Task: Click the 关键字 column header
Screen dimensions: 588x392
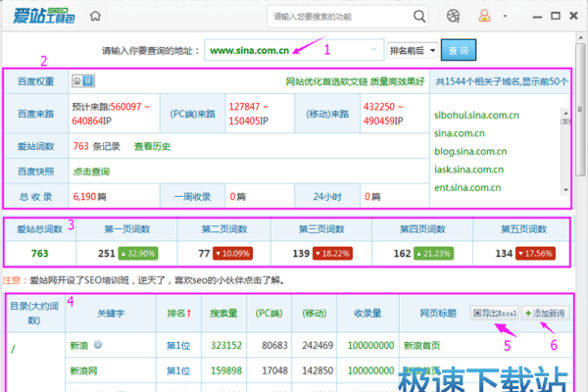Action: coord(111,314)
